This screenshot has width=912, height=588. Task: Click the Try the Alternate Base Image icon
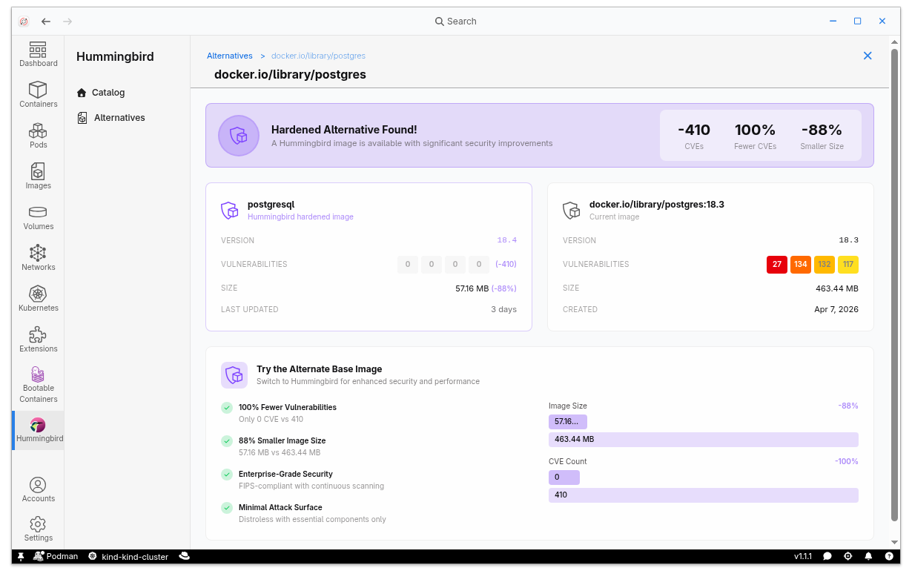pos(234,375)
